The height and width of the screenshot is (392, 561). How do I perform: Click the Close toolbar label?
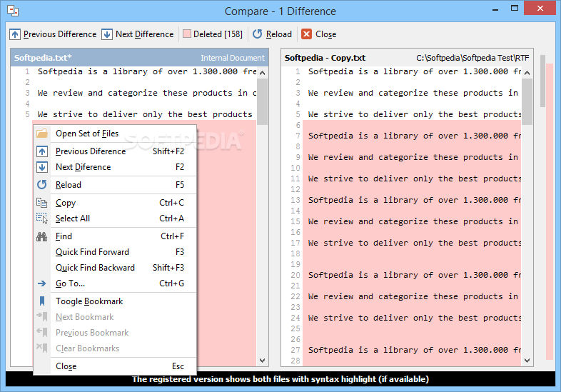pos(326,34)
